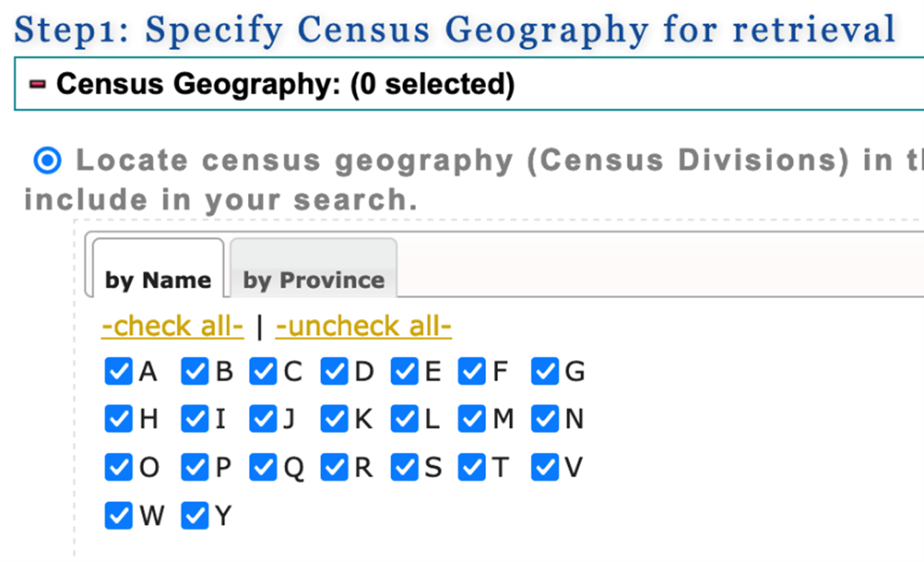Toggle the S checkbox
The width and height of the screenshot is (924, 562).
pos(405,467)
